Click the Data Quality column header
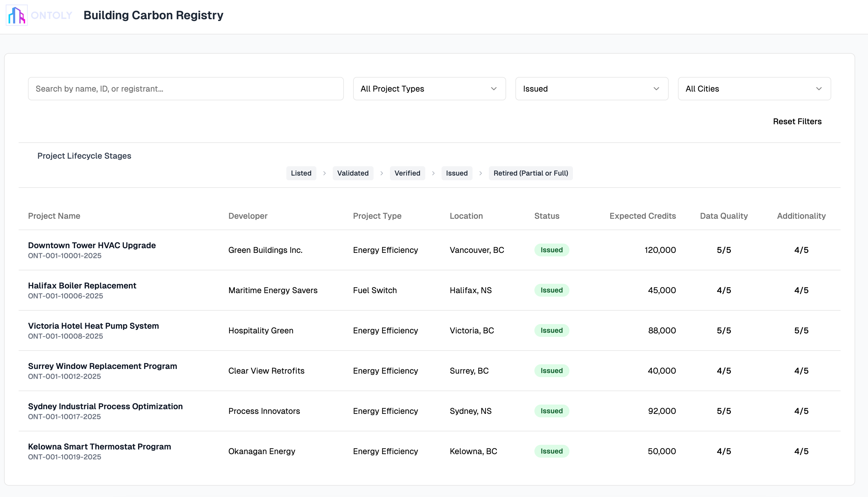This screenshot has height=497, width=868. coord(724,216)
